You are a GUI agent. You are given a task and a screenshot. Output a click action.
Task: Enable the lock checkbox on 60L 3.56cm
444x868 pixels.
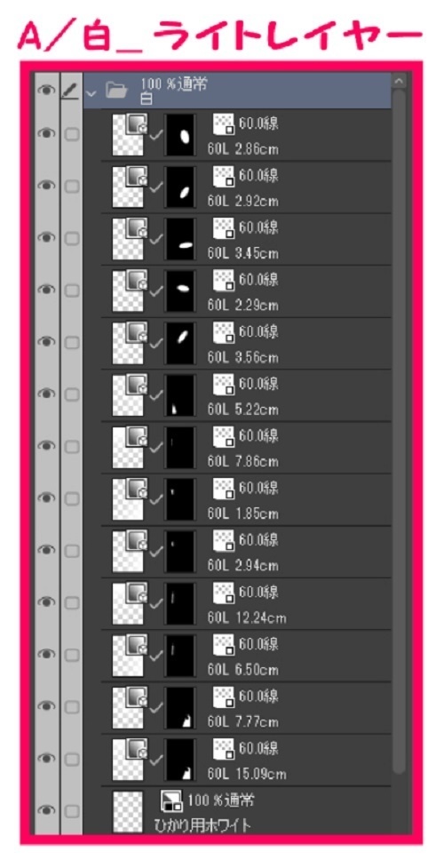(71, 343)
